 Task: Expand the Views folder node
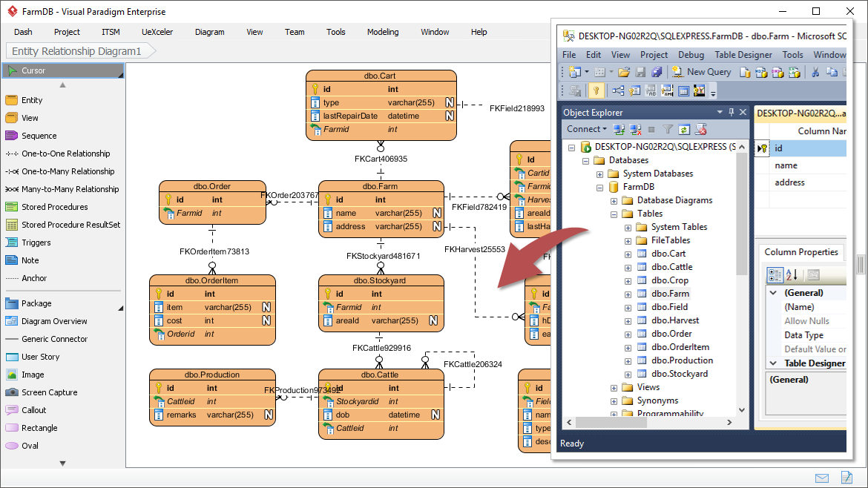[x=614, y=388]
